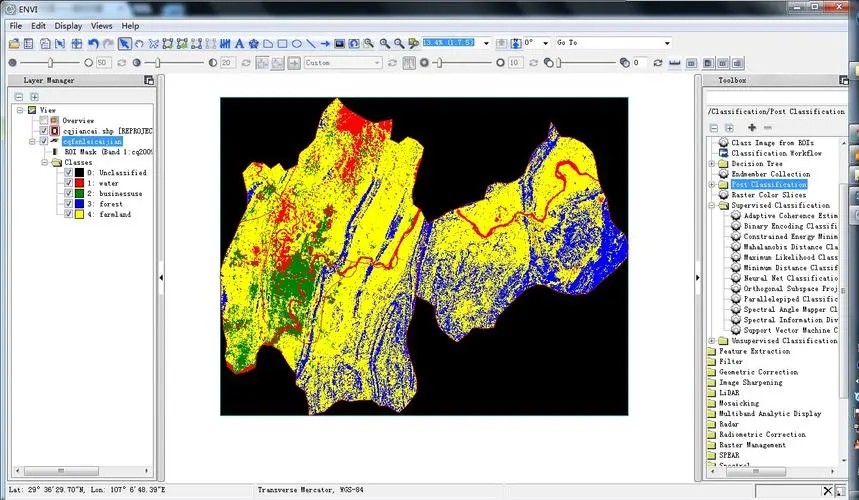Viewport: 859px width, 500px height.
Task: Pick the Rectangle annotation tool
Action: tap(282, 43)
